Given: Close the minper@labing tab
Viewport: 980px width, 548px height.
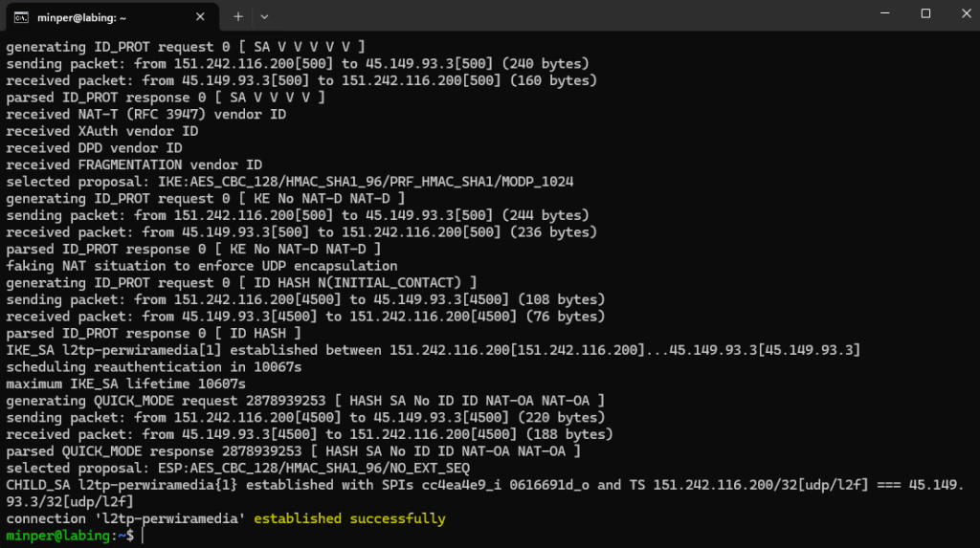Looking at the screenshot, I should click(x=203, y=15).
